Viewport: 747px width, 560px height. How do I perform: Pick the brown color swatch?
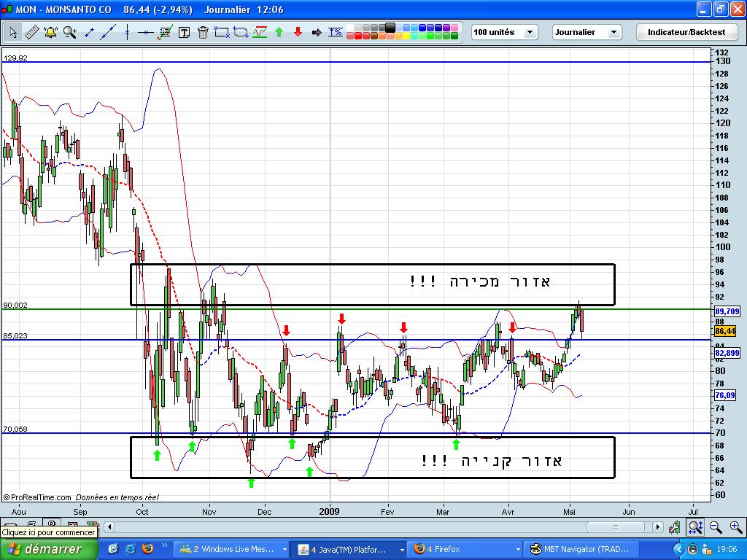pyautogui.click(x=374, y=36)
